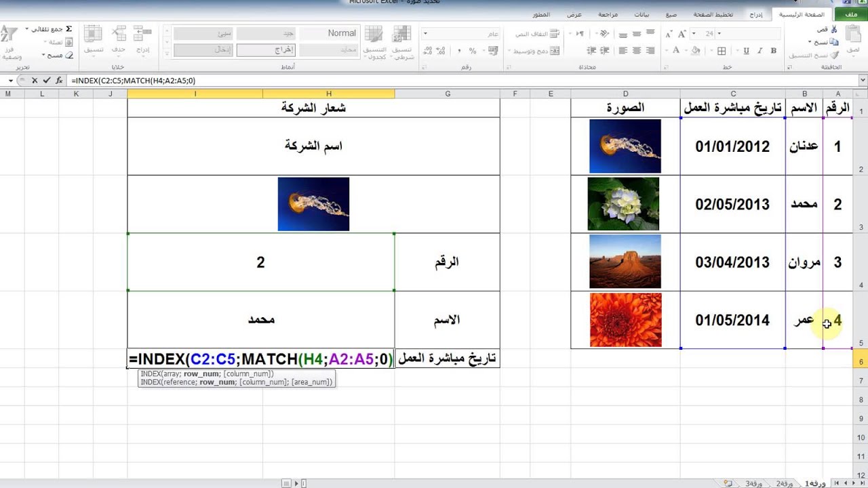Select sheet tab ورقة2
This screenshot has height=488, width=868.
click(784, 483)
